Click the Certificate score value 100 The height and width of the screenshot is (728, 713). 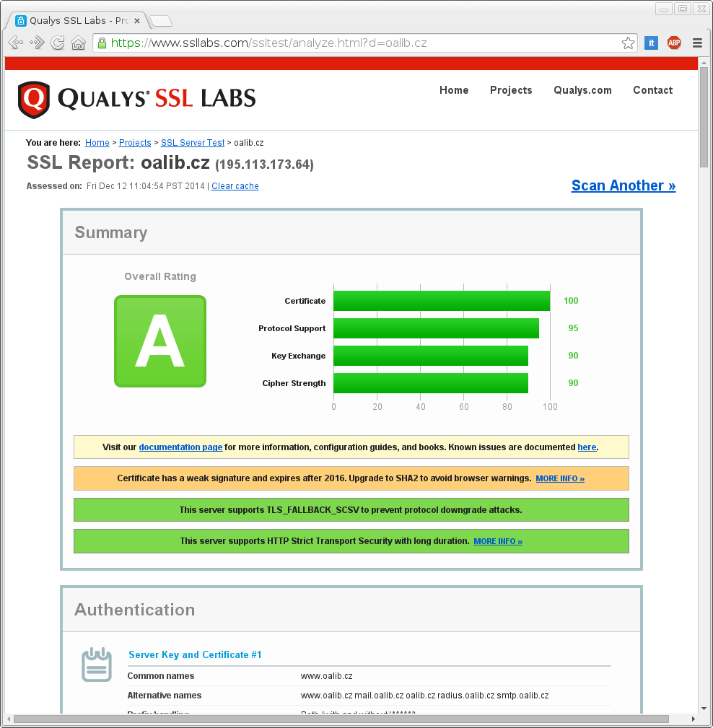571,301
